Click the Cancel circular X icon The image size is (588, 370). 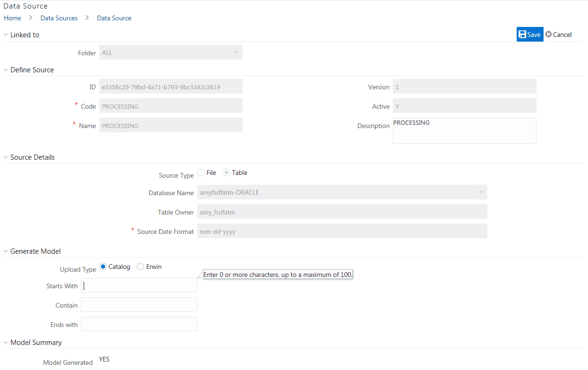tap(548, 34)
